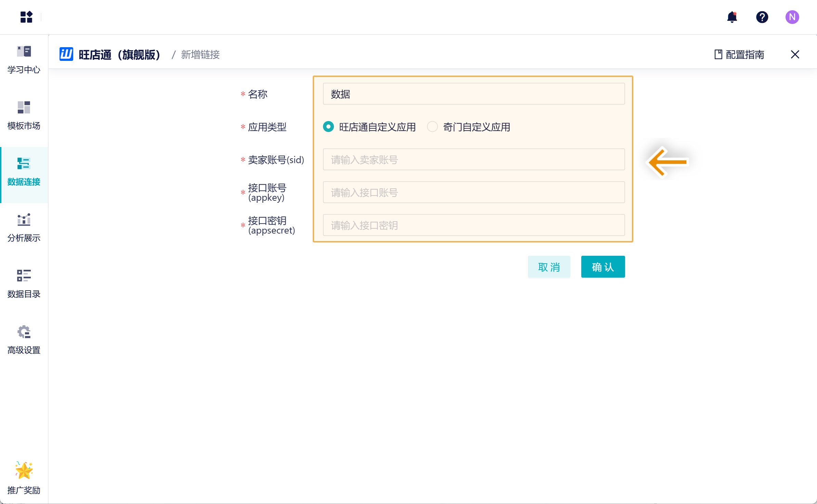This screenshot has width=817, height=504.
Task: Open 分析展示 sidebar item
Action: tap(24, 228)
